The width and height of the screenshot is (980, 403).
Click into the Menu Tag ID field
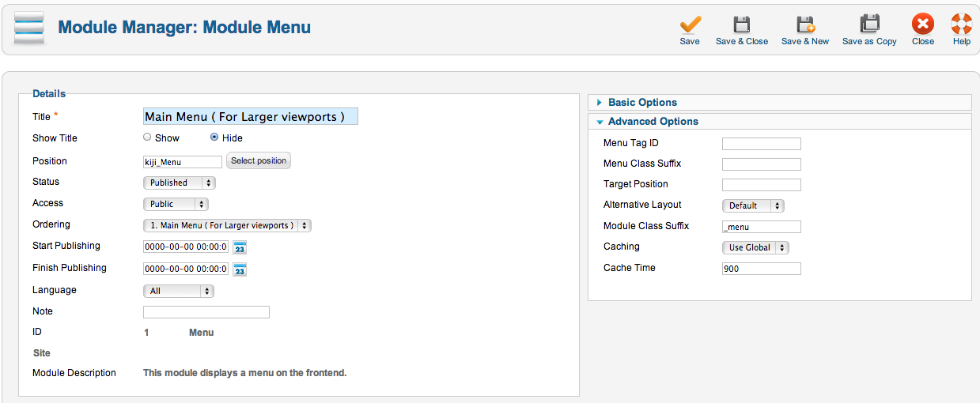(x=762, y=144)
